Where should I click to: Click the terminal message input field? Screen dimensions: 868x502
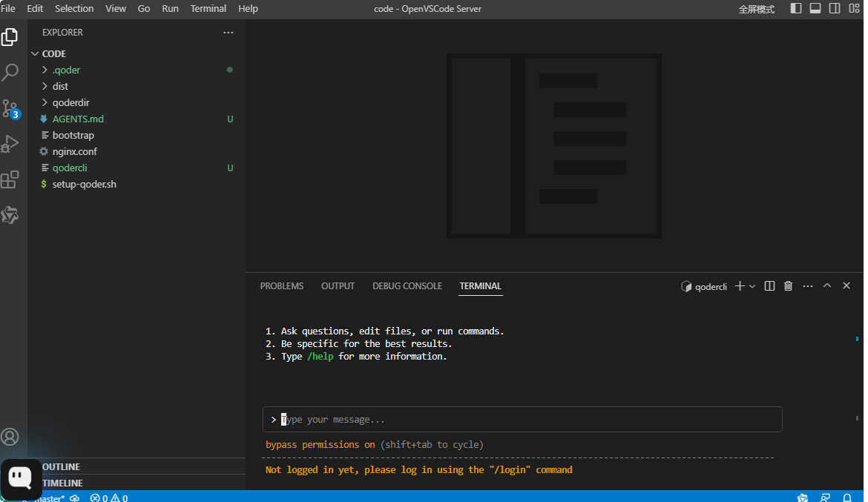click(x=522, y=420)
